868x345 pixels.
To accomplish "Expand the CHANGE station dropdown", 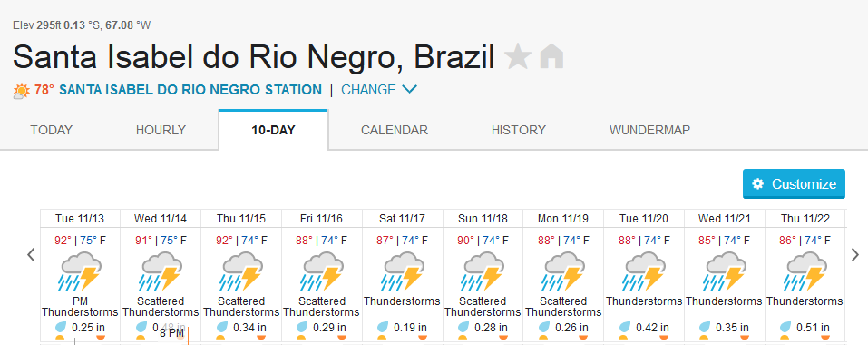I will tap(379, 90).
